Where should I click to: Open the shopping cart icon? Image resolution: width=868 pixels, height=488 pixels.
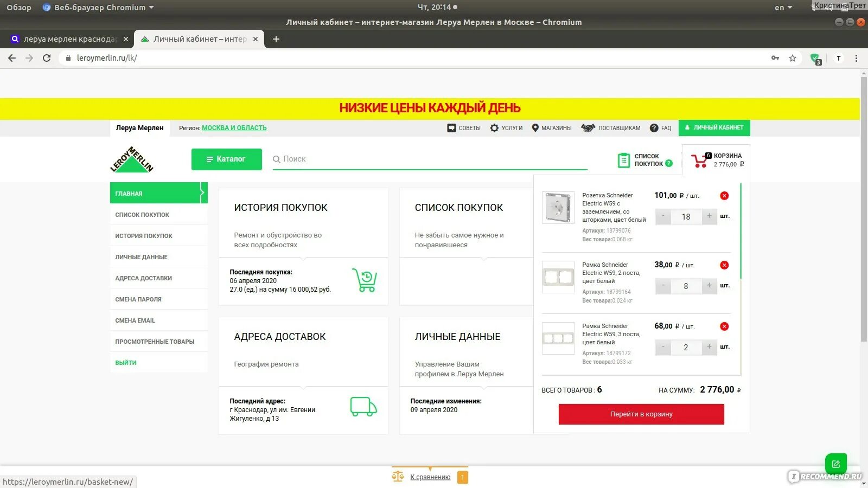(700, 160)
